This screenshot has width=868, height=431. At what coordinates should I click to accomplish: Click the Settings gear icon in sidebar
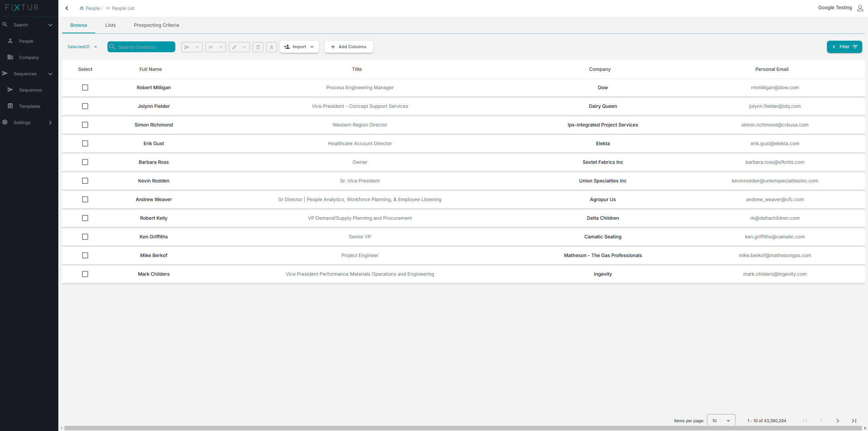(5, 122)
